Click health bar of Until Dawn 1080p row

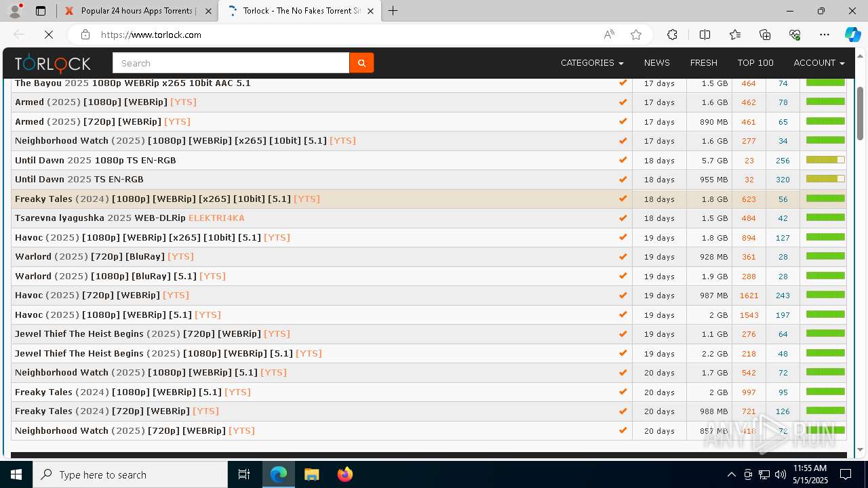pyautogui.click(x=825, y=160)
